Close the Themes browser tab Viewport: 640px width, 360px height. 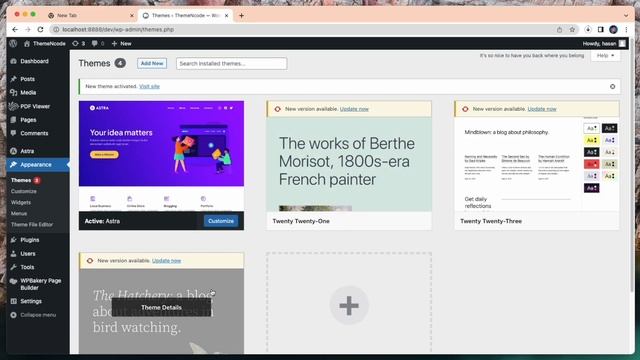pyautogui.click(x=227, y=16)
